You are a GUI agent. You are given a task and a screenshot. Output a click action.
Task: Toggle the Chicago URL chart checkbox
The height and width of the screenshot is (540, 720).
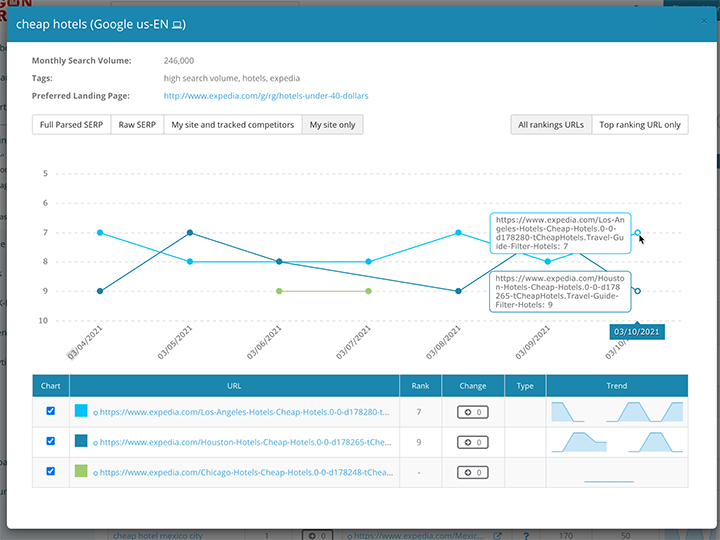click(x=51, y=471)
